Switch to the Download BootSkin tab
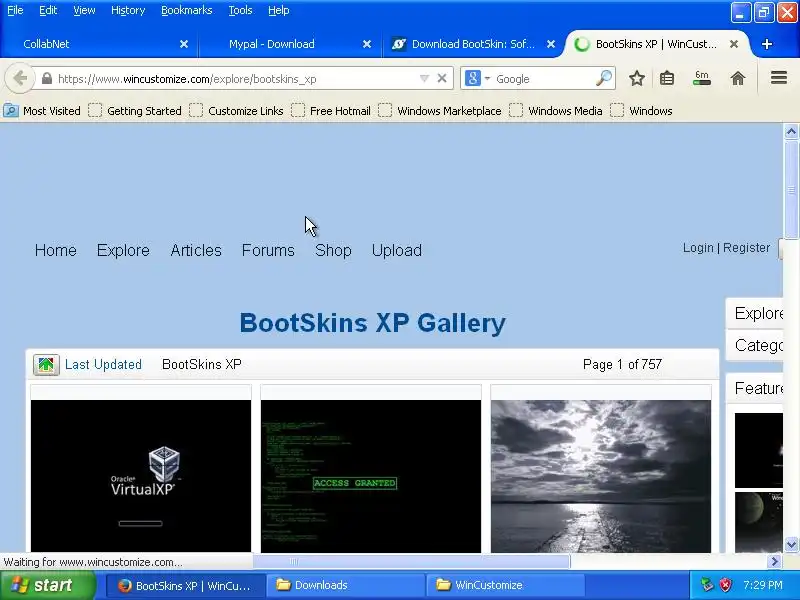Image resolution: width=800 pixels, height=600 pixels. [x=473, y=44]
